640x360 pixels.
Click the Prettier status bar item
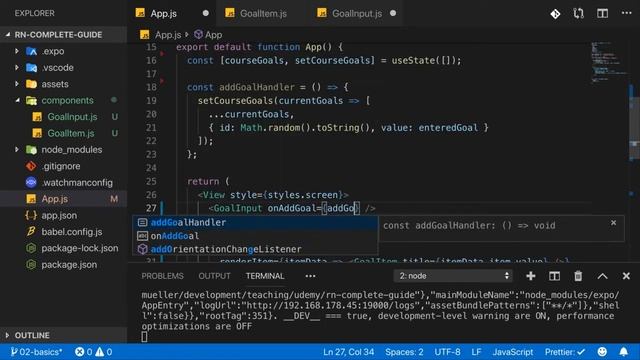pos(564,351)
